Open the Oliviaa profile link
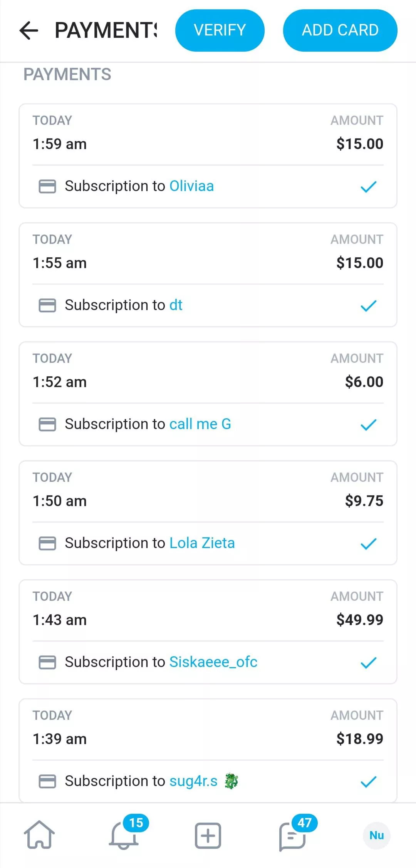 [191, 186]
